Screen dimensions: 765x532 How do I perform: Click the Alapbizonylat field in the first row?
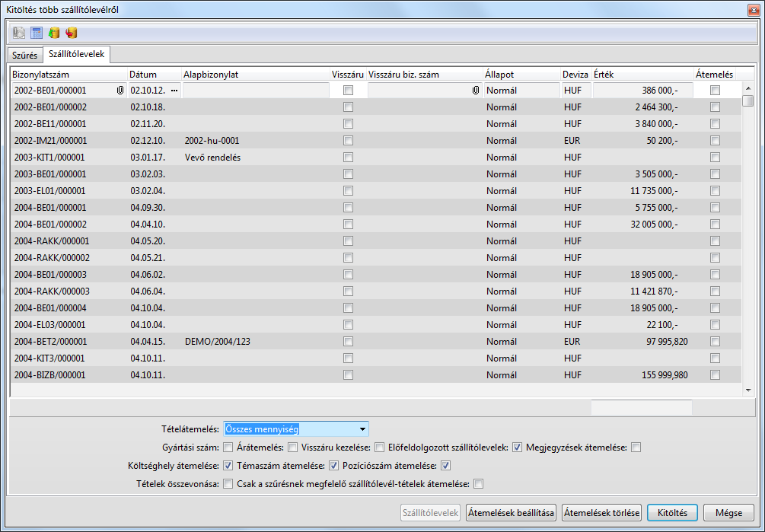256,91
